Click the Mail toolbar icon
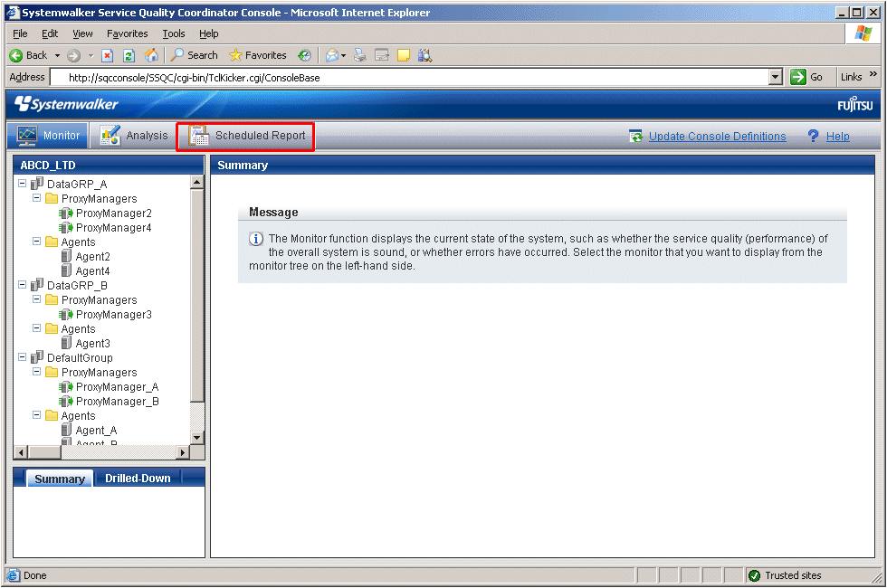Screen dimensions: 887x588 click(x=332, y=55)
